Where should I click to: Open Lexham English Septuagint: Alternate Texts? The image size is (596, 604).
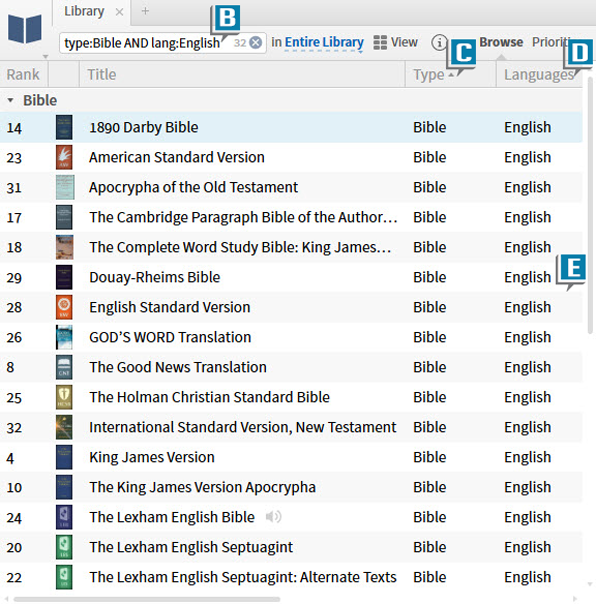click(243, 577)
